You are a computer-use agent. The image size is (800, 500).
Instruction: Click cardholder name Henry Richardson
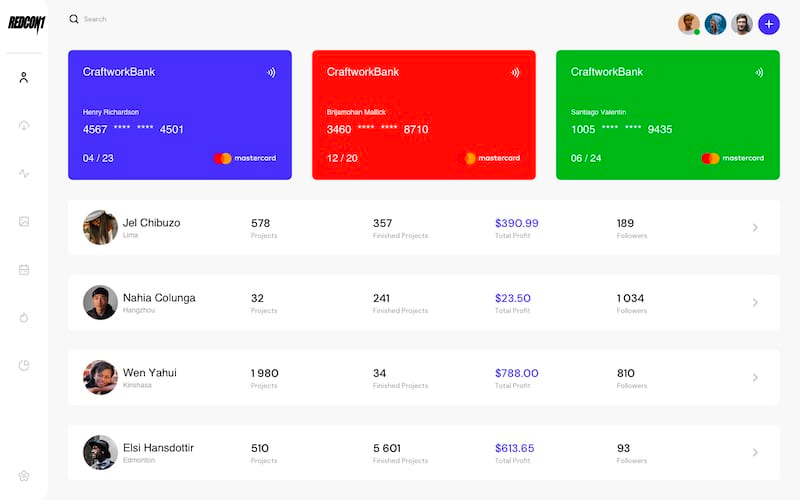tap(111, 112)
